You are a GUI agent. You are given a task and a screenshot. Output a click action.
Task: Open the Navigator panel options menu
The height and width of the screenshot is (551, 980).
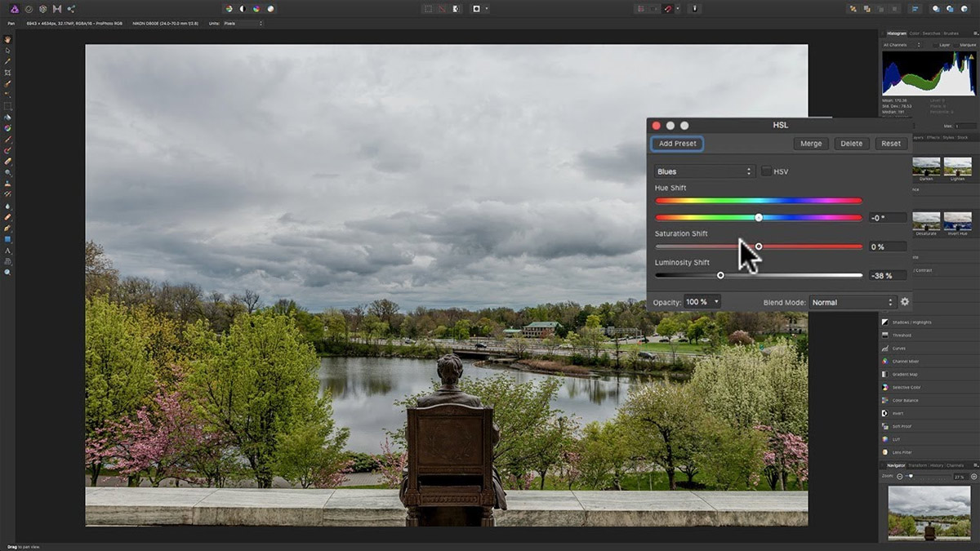click(x=974, y=465)
